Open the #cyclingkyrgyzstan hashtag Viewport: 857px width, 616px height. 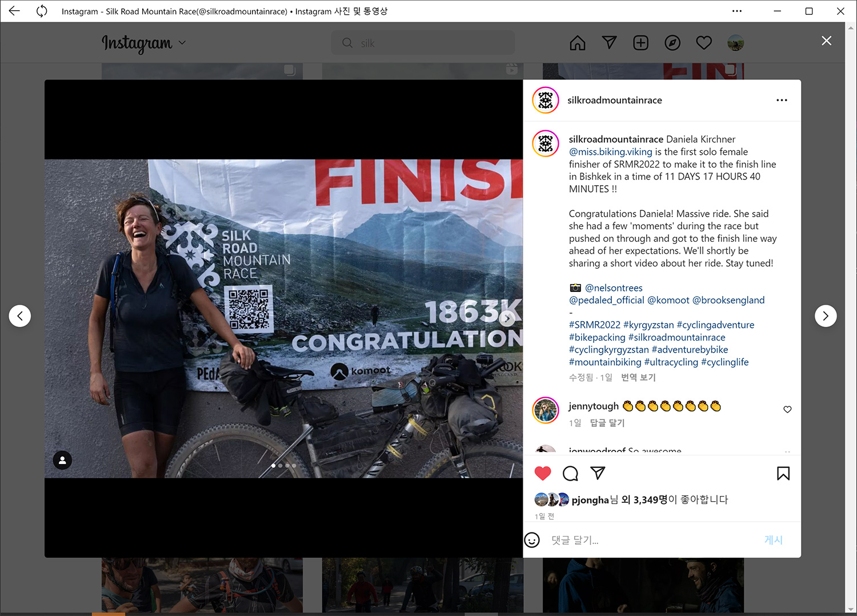point(609,350)
